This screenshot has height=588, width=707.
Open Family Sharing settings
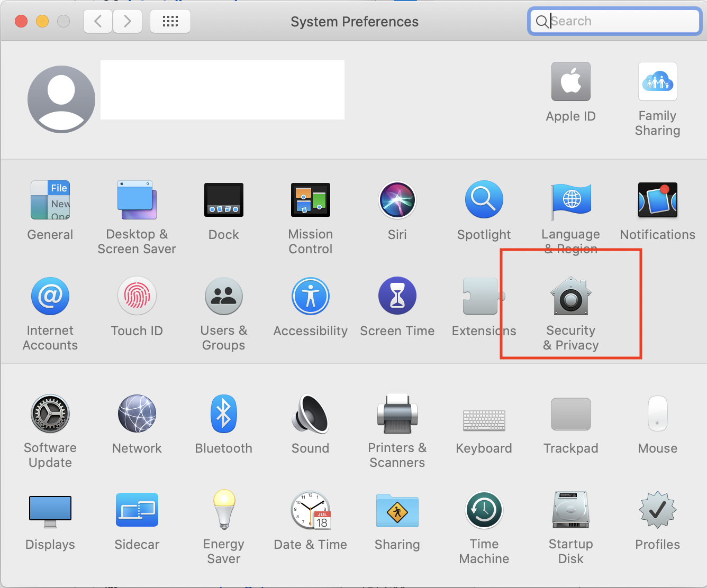coord(658,81)
